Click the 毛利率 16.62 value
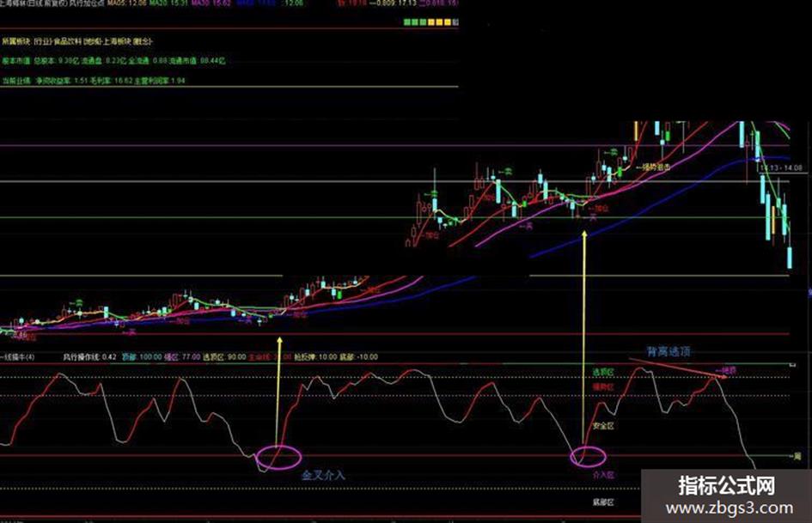This screenshot has width=812, height=523. click(x=112, y=81)
